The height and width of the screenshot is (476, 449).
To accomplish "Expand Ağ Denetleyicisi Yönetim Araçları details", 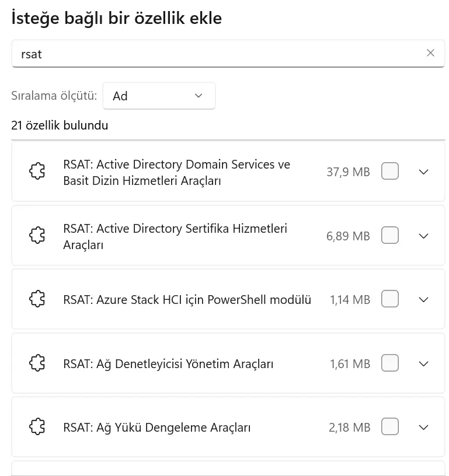I will pos(424,363).
